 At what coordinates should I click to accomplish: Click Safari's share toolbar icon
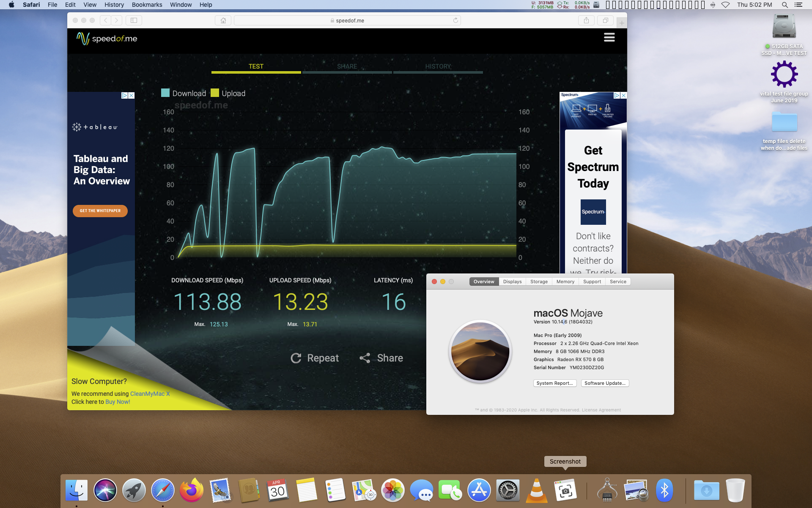coord(586,20)
